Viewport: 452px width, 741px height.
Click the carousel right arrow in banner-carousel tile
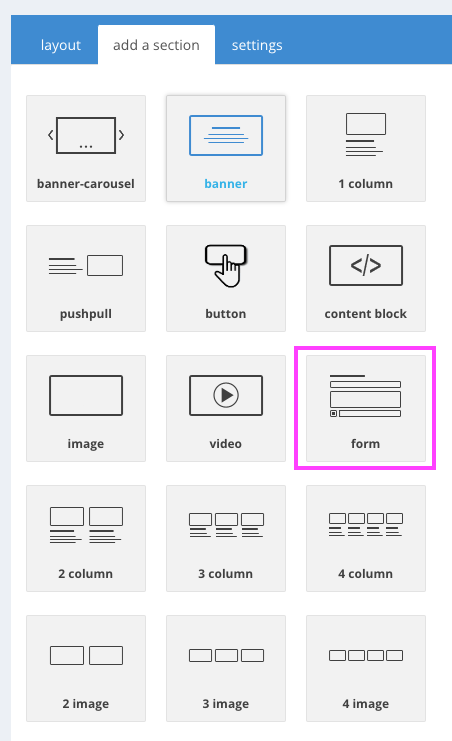[x=122, y=135]
